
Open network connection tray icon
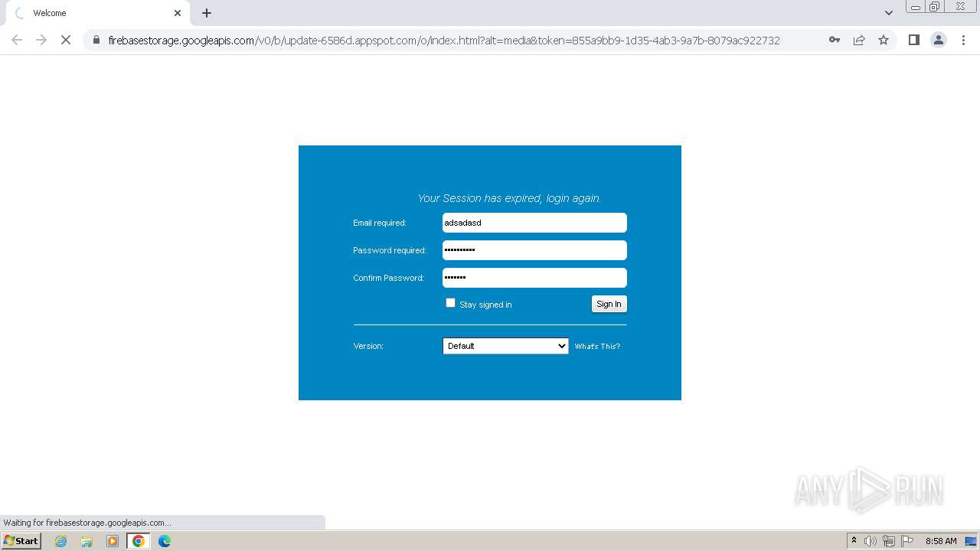click(x=889, y=541)
